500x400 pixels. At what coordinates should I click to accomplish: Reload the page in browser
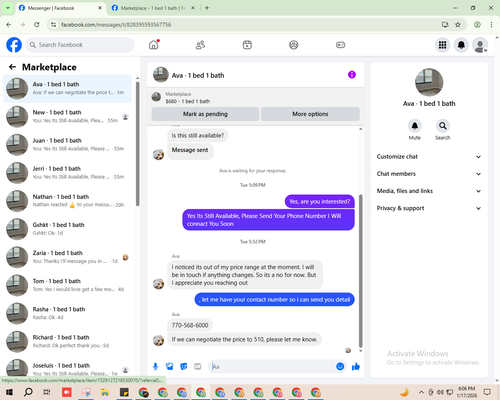(37, 24)
